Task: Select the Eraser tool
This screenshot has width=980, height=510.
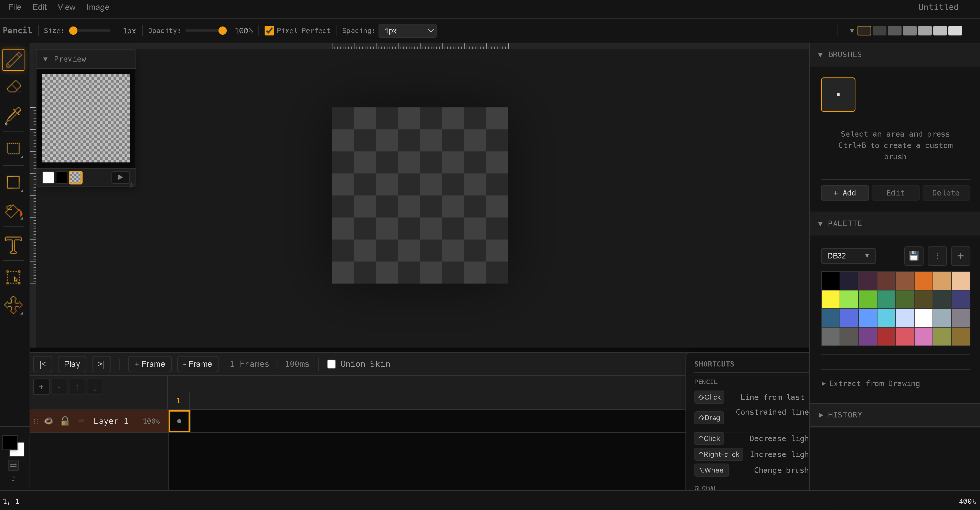Action: coord(14,87)
